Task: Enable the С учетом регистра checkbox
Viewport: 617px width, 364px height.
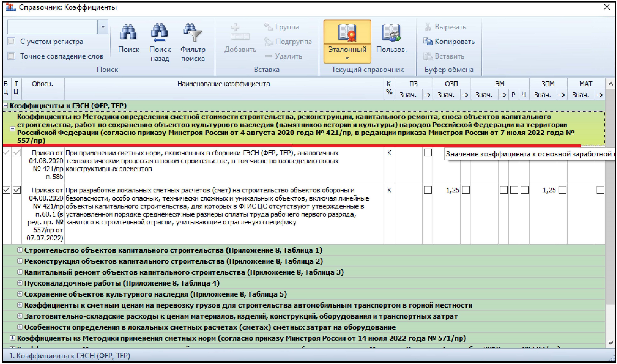Action: point(11,41)
